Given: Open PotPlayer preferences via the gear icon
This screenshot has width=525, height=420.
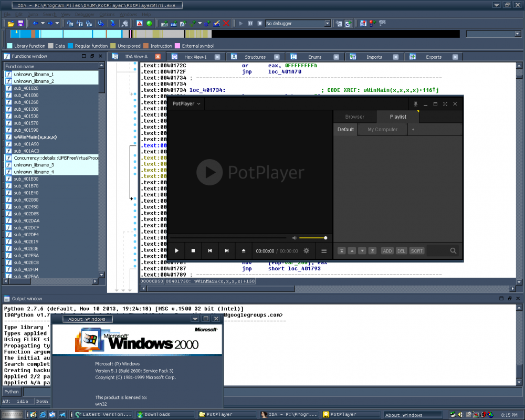Looking at the screenshot, I should tap(306, 250).
